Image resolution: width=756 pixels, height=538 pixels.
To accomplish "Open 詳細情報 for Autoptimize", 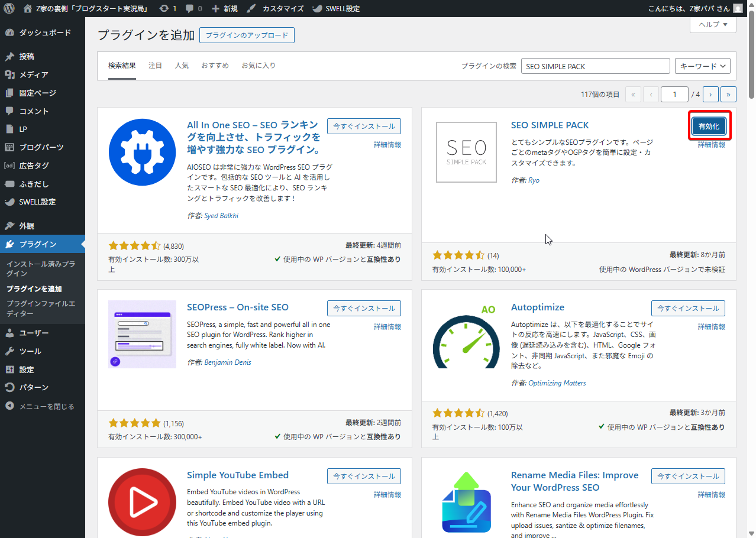I will [x=712, y=327].
